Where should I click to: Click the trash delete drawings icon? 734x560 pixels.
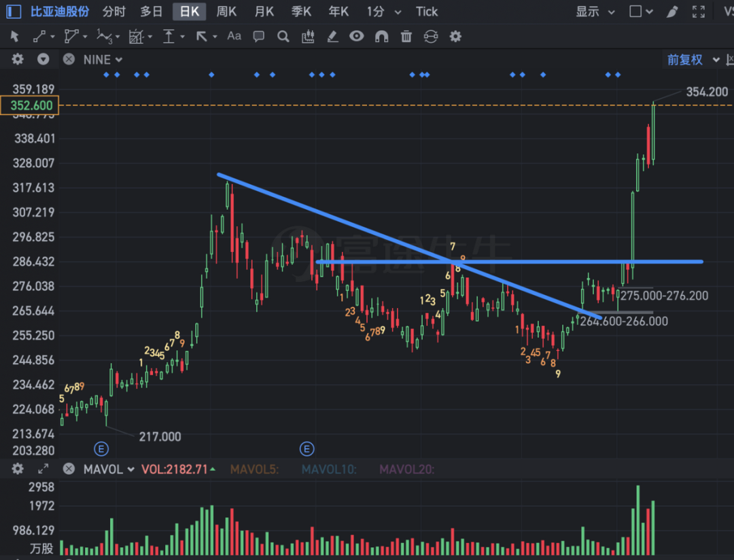pyautogui.click(x=406, y=37)
